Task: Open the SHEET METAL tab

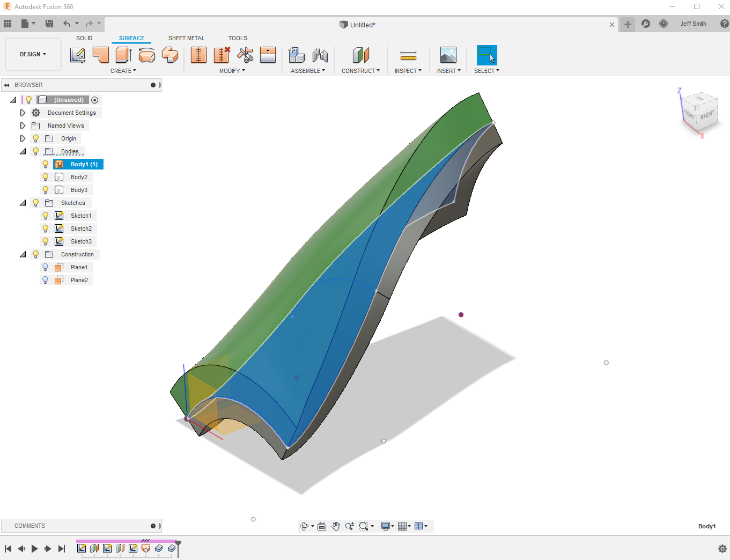Action: tap(186, 38)
